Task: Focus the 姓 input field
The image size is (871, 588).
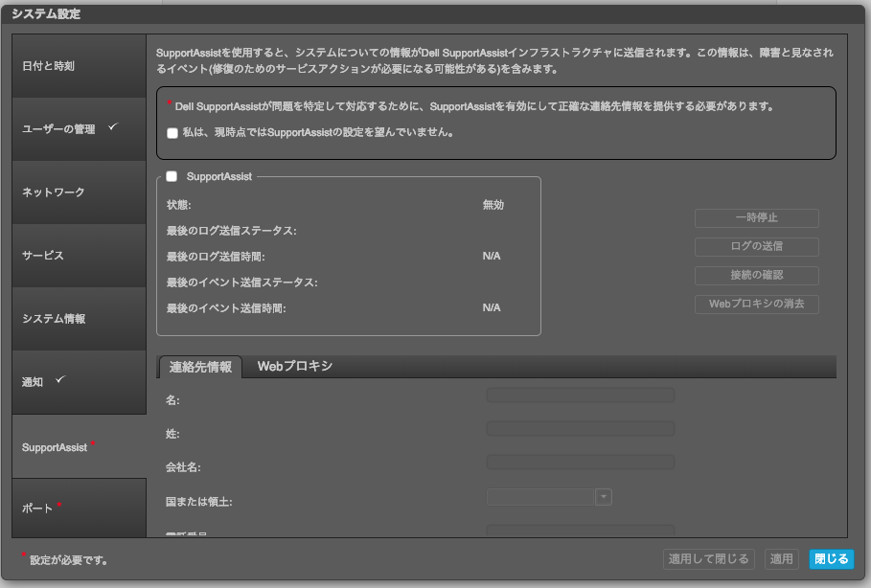Action: click(x=581, y=429)
